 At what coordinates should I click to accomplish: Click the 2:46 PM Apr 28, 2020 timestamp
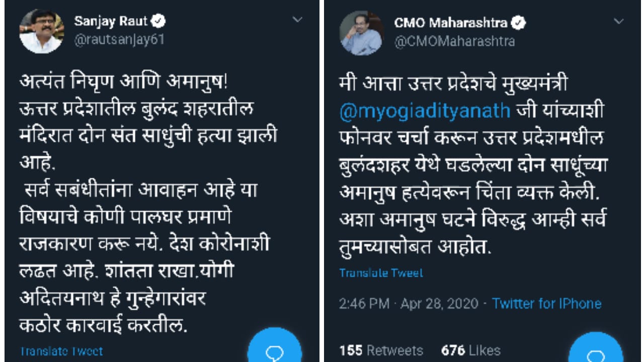point(408,304)
